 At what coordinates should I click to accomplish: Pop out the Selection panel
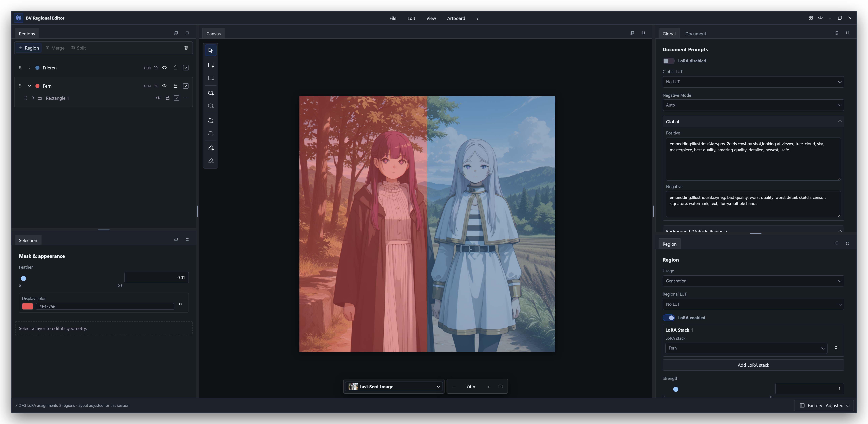click(176, 240)
